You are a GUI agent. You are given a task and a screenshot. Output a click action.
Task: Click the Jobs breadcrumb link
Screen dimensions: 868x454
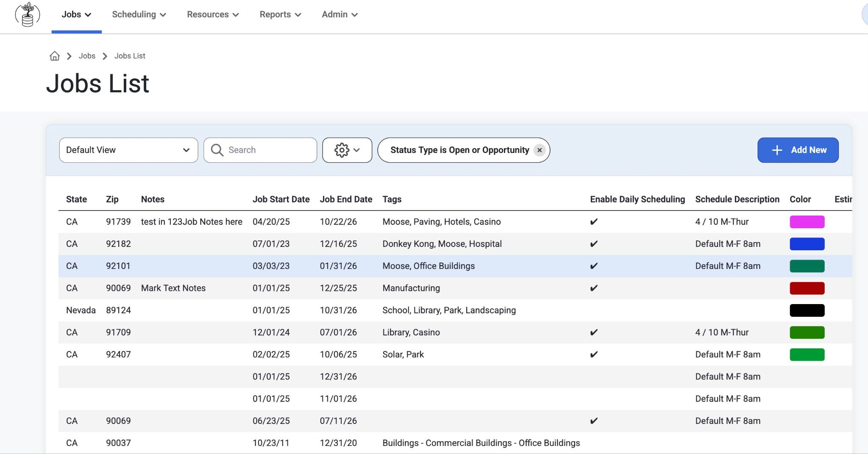(x=87, y=56)
